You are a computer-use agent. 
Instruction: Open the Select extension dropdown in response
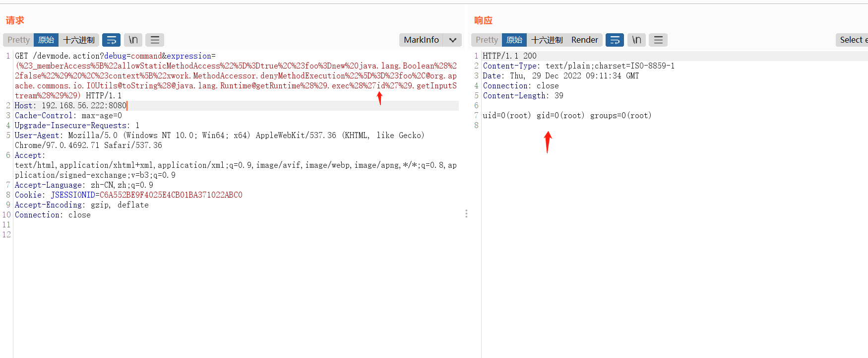(x=852, y=40)
